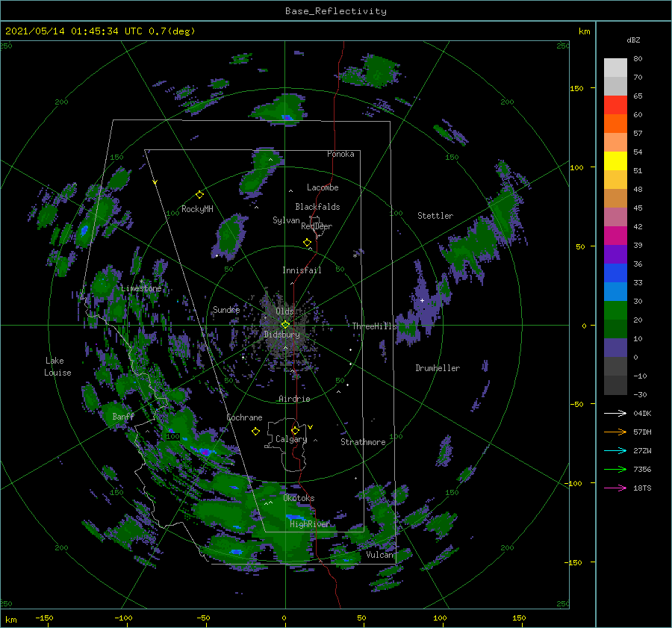Viewport: 672px width, 628px height.
Task: Click the RockyMH label
Action: click(197, 209)
